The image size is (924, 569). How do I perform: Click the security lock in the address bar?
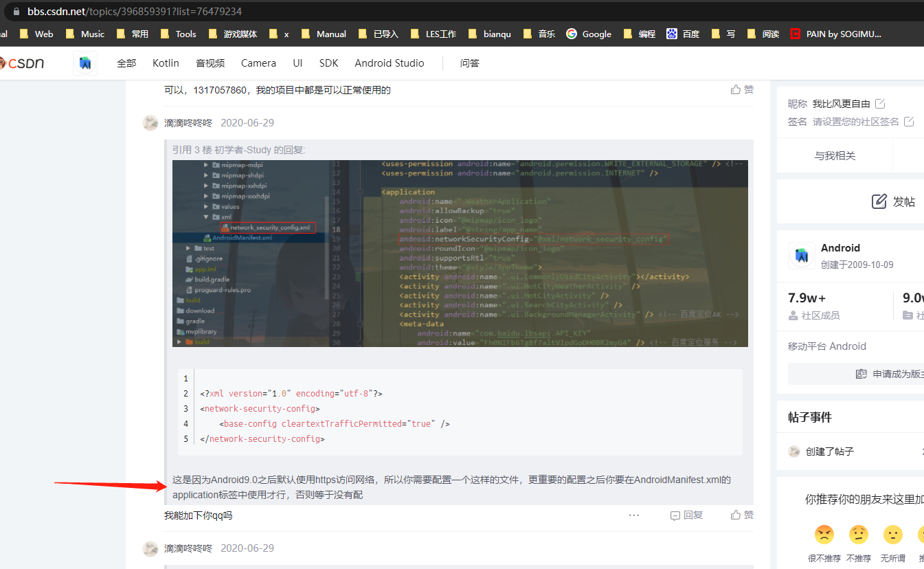click(x=16, y=10)
